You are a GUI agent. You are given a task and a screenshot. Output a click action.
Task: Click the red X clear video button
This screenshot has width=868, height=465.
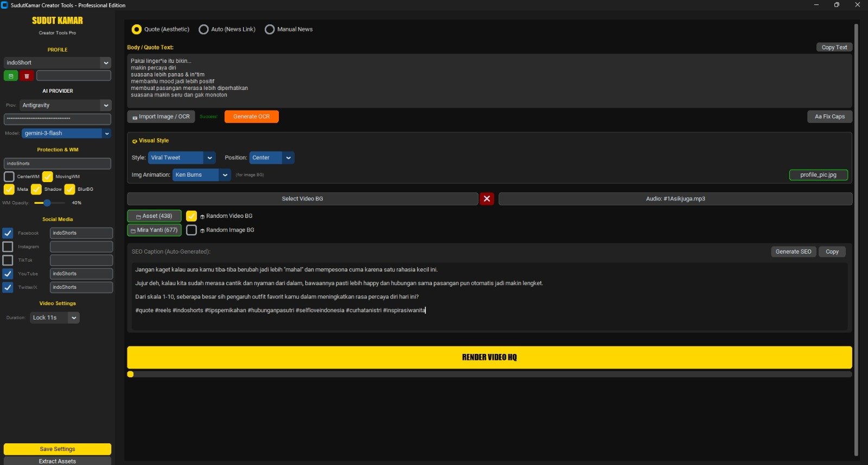[x=487, y=199]
